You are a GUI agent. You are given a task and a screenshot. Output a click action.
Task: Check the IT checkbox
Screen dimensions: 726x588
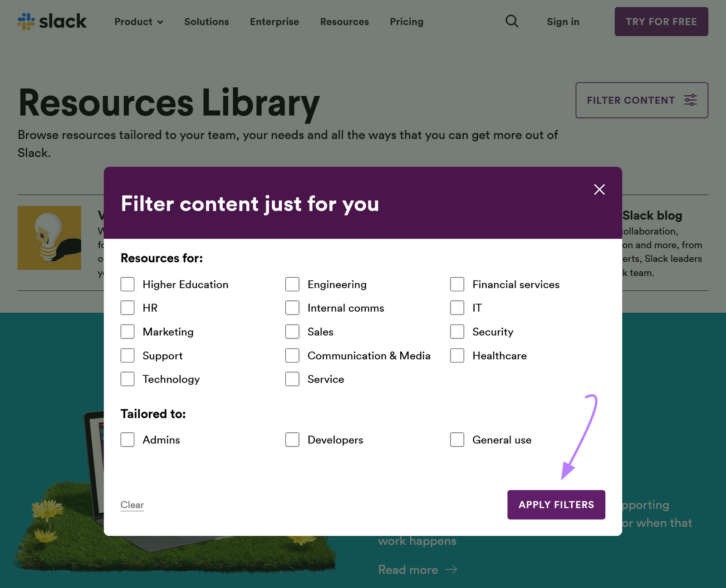[457, 308]
